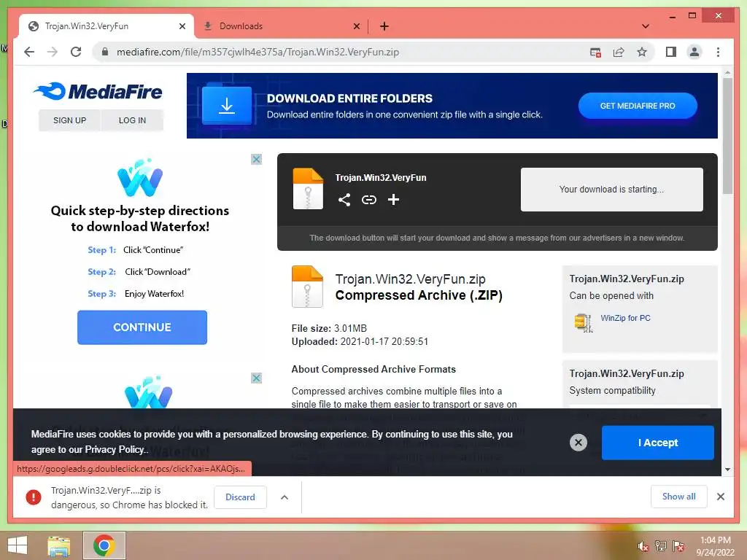The height and width of the screenshot is (560, 747).
Task: Open the Action Center flag icon
Action: pyautogui.click(x=678, y=546)
